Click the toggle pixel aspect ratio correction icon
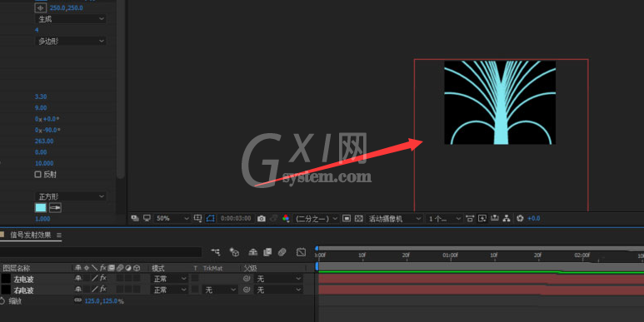 [470, 218]
